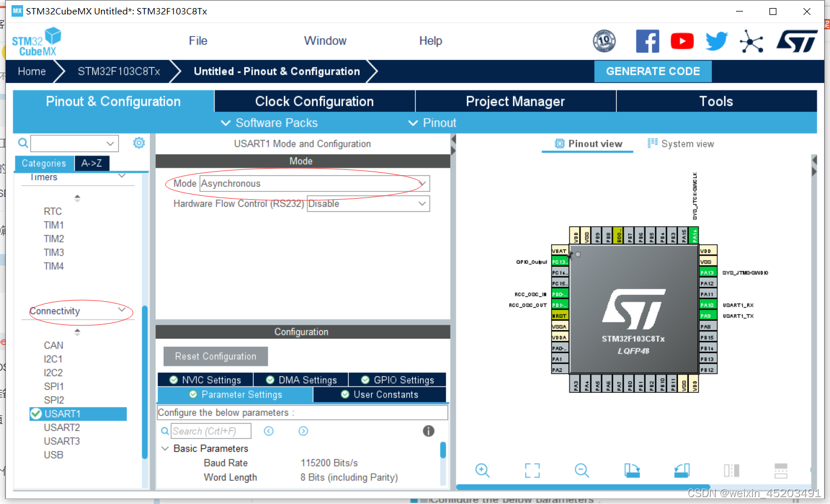830x504 pixels.
Task: Open the NVIC Settings tab
Action: point(205,380)
